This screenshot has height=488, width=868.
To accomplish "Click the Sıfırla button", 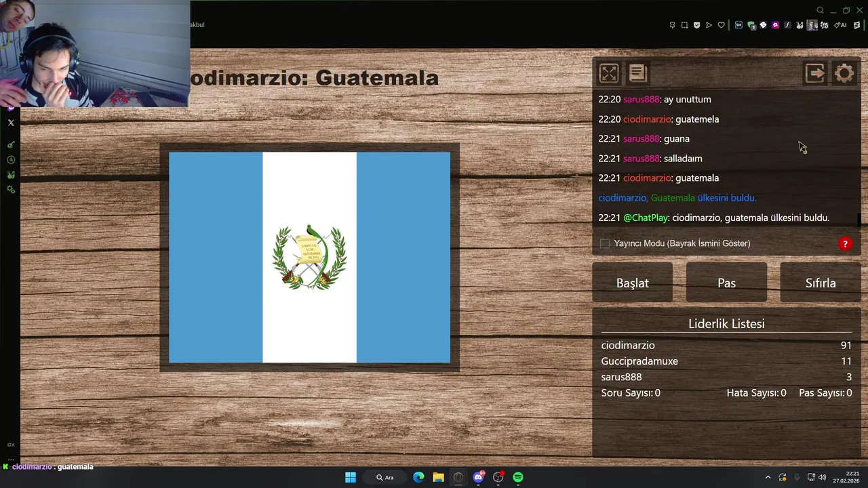I will tap(821, 283).
